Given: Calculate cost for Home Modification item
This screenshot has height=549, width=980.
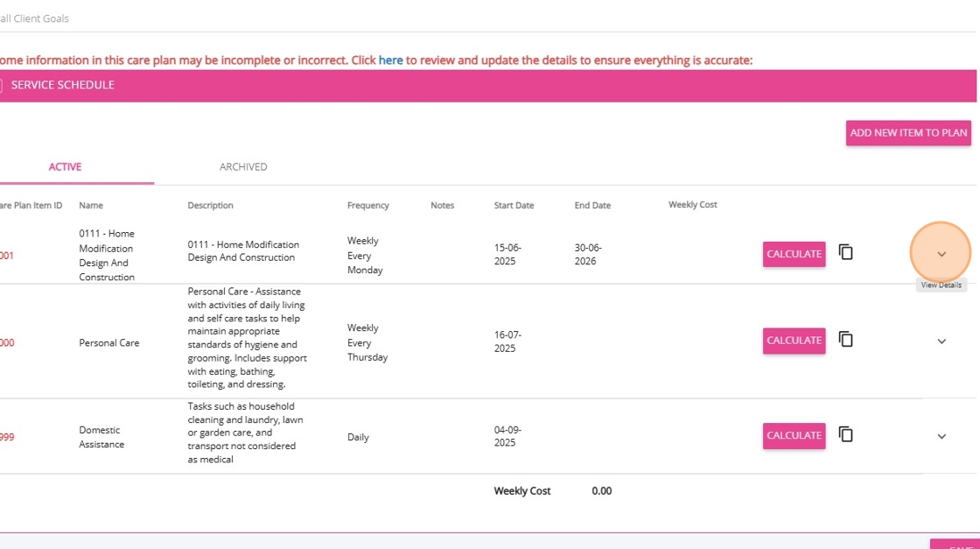Looking at the screenshot, I should pyautogui.click(x=794, y=254).
